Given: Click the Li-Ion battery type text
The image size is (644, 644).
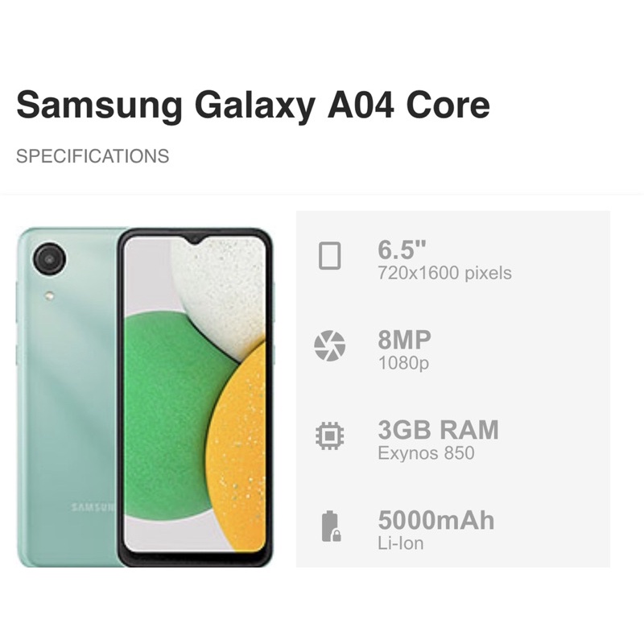Looking at the screenshot, I should (400, 543).
